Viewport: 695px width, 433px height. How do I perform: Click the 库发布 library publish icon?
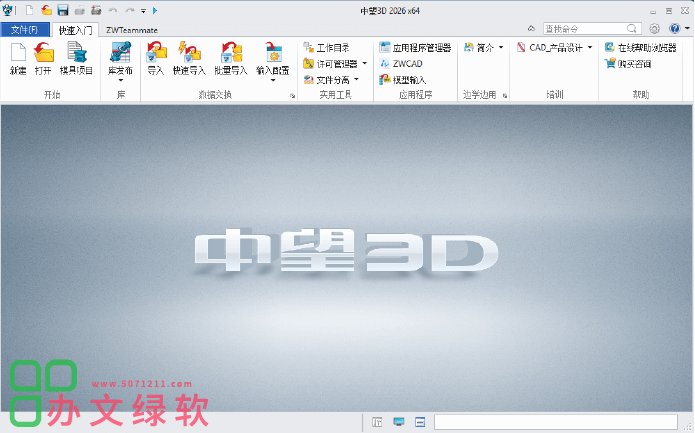click(x=121, y=53)
